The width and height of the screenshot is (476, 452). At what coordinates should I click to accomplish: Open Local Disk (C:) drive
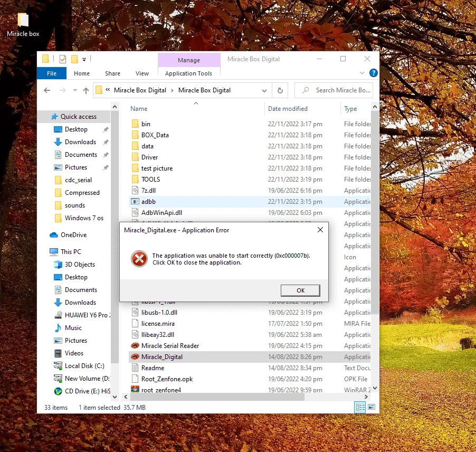(84, 366)
